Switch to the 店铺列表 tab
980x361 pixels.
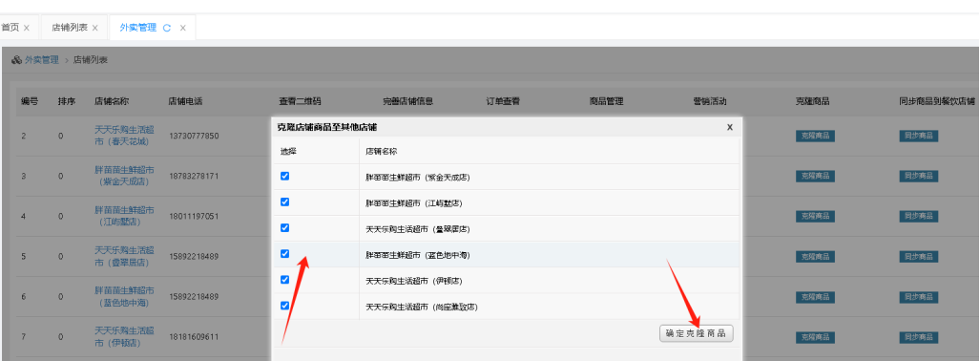pyautogui.click(x=70, y=28)
